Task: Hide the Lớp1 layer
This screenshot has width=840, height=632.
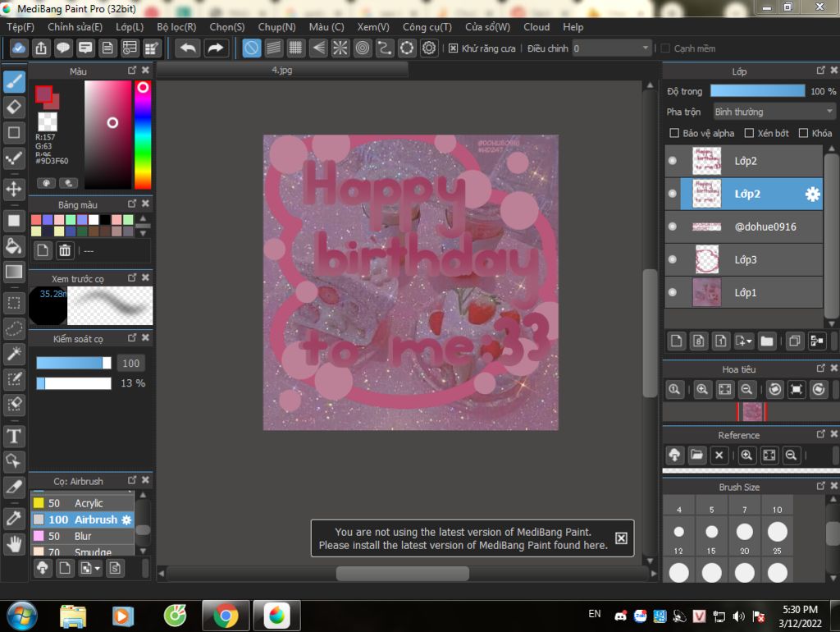Action: (673, 293)
